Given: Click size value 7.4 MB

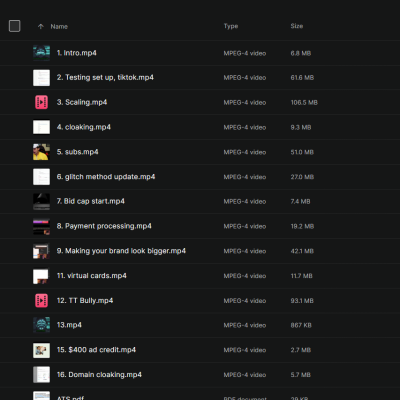Looking at the screenshot, I should click(300, 202).
